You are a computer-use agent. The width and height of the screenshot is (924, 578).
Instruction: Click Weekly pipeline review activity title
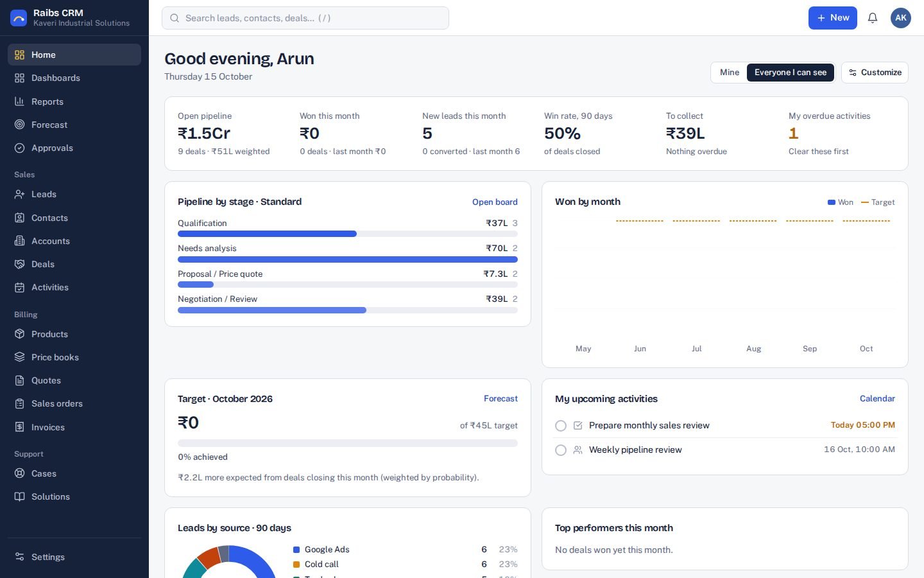click(x=635, y=450)
